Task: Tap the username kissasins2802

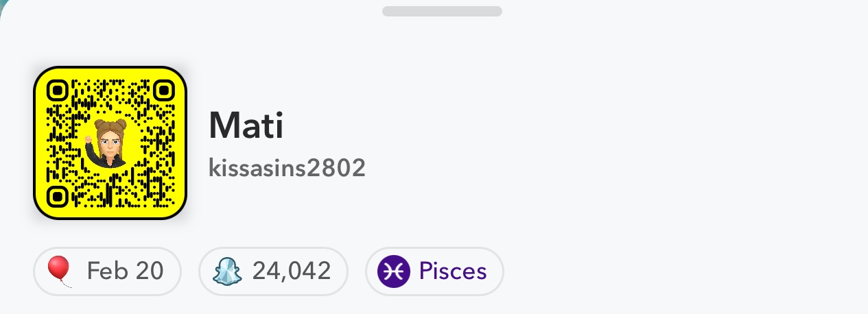Action: 287,168
